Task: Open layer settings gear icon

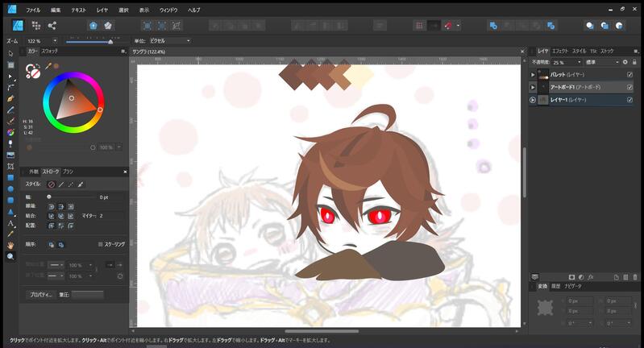Action: point(625,62)
